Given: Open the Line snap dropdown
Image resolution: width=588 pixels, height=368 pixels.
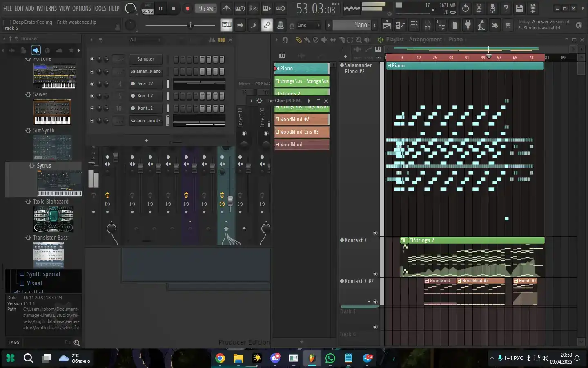Looking at the screenshot, I should 309,25.
